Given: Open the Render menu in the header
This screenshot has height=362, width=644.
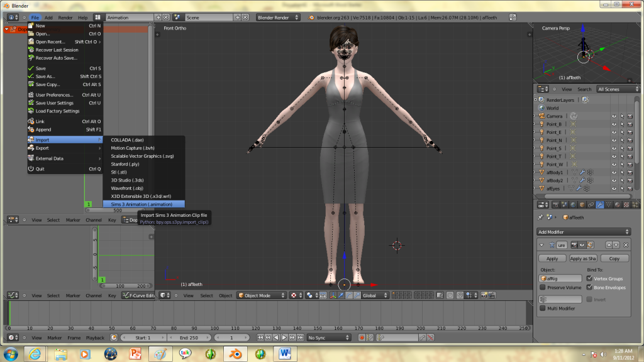Looking at the screenshot, I should pos(65,18).
